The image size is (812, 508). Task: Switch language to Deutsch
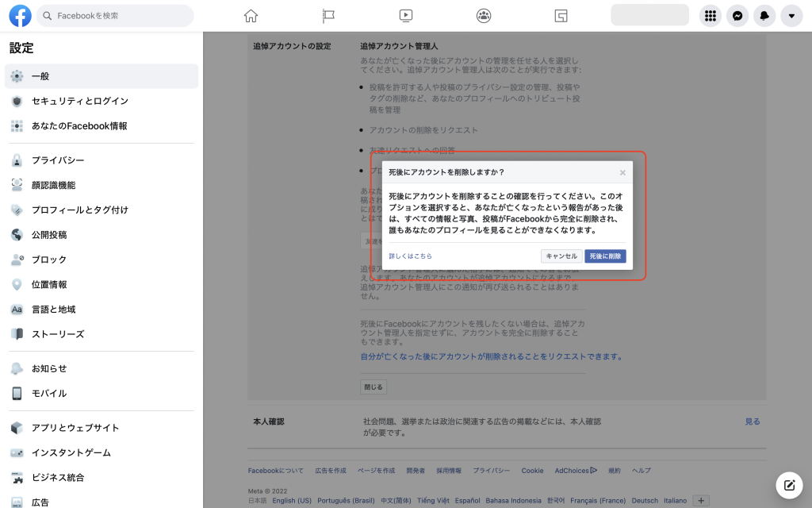pyautogui.click(x=645, y=501)
